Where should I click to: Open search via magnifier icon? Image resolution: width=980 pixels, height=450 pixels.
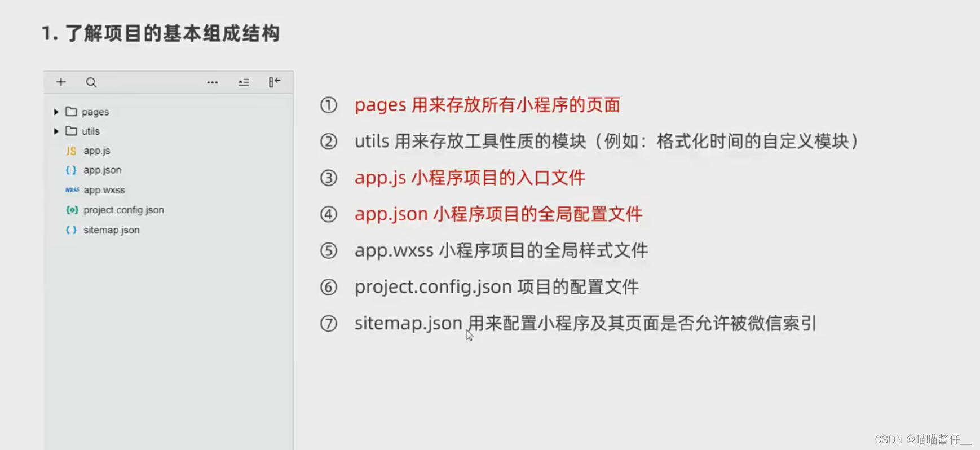click(x=91, y=82)
